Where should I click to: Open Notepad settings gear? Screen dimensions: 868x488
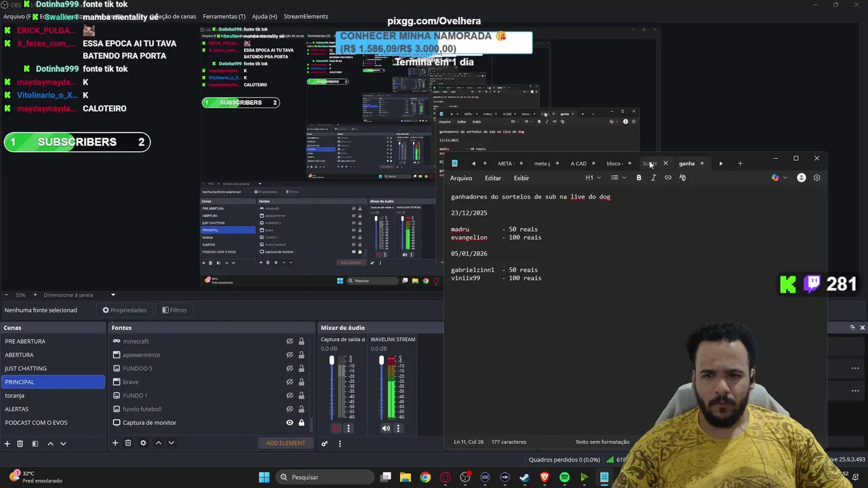point(816,178)
